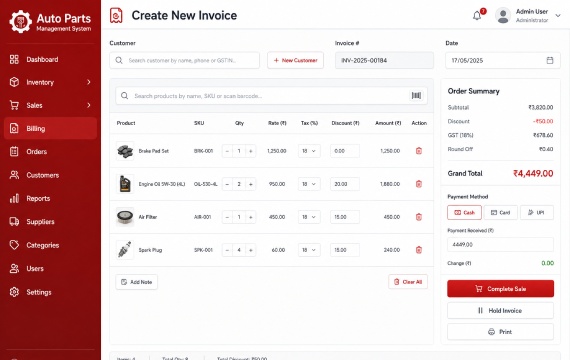The height and width of the screenshot is (360, 570).
Task: Delete the Engine Oil row
Action: (419, 184)
